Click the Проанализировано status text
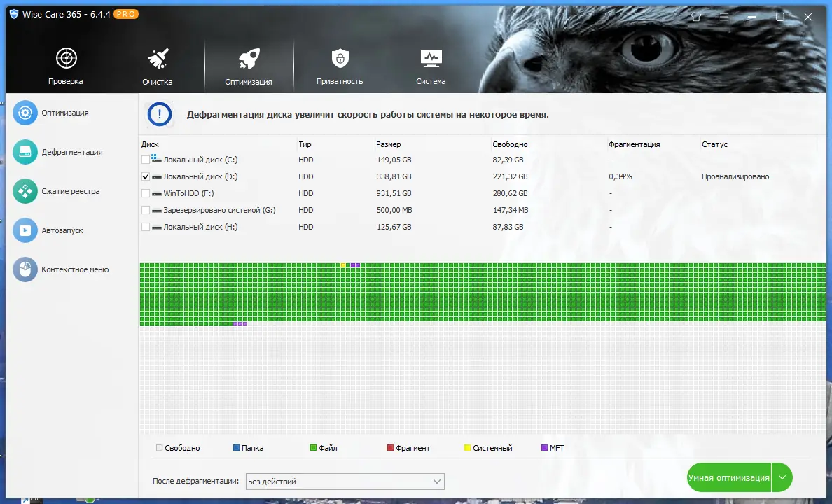This screenshot has height=504, width=832. tap(735, 176)
